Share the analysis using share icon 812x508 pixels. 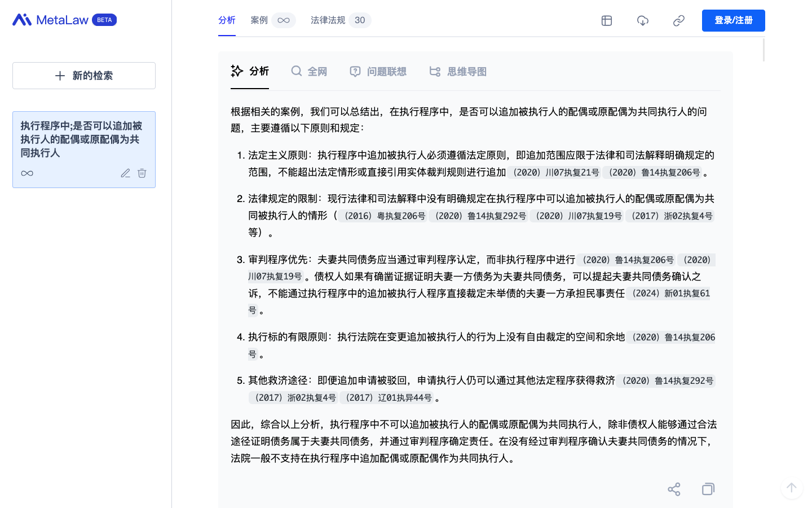pyautogui.click(x=674, y=489)
